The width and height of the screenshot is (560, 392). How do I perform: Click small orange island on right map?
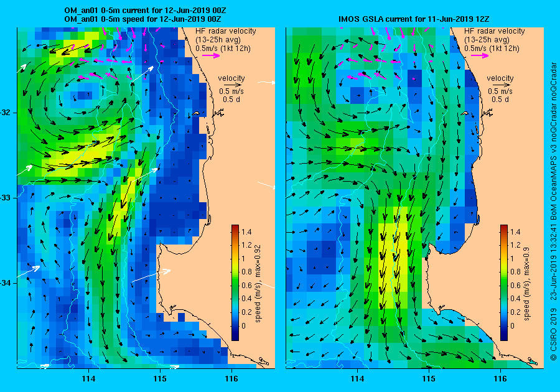click(x=464, y=113)
